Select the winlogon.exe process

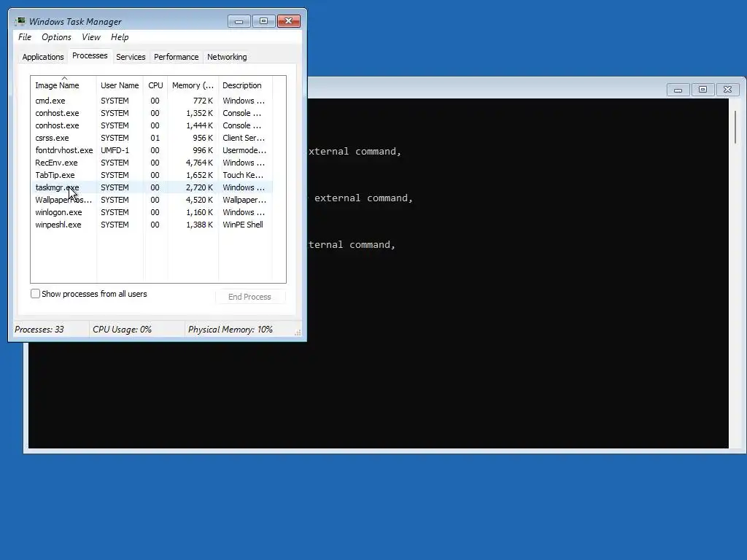click(152, 212)
